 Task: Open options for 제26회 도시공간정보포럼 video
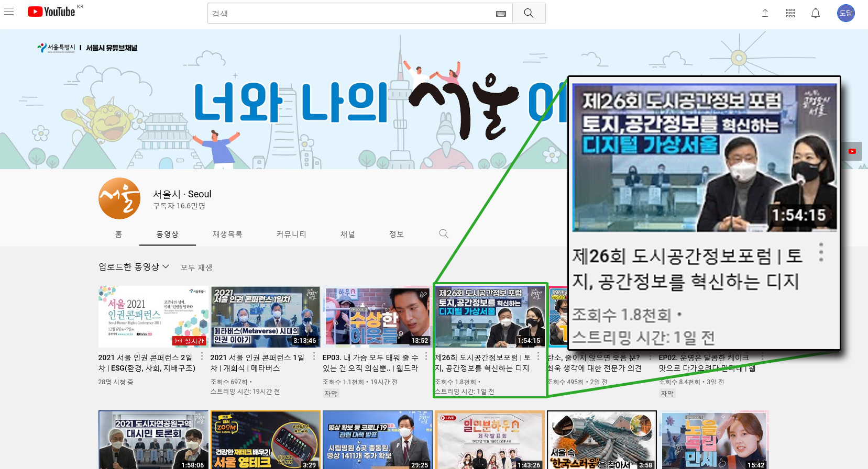(x=538, y=356)
